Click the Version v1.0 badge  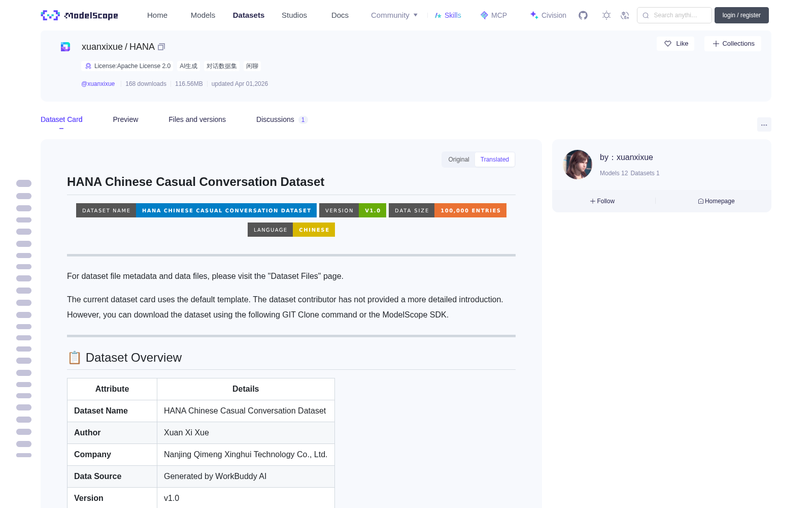353,210
